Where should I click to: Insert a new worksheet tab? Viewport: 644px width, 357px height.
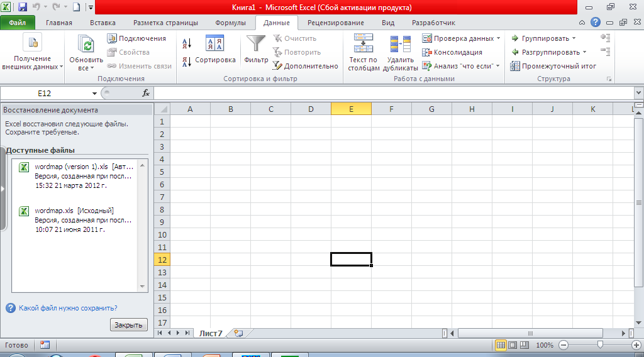(x=238, y=334)
